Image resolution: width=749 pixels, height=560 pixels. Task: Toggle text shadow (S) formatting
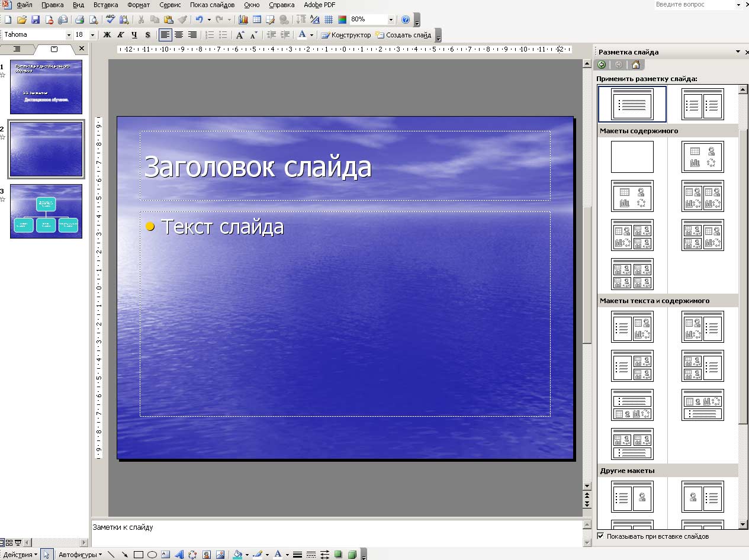147,35
